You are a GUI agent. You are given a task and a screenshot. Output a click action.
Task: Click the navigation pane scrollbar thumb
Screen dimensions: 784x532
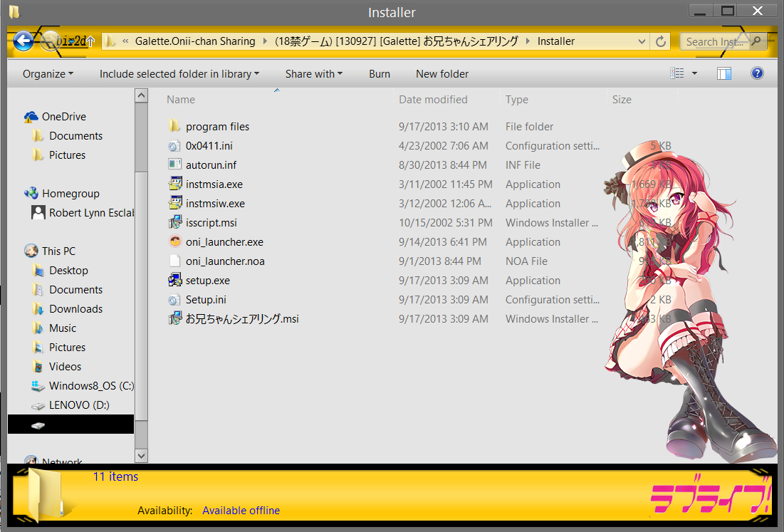pyautogui.click(x=142, y=295)
